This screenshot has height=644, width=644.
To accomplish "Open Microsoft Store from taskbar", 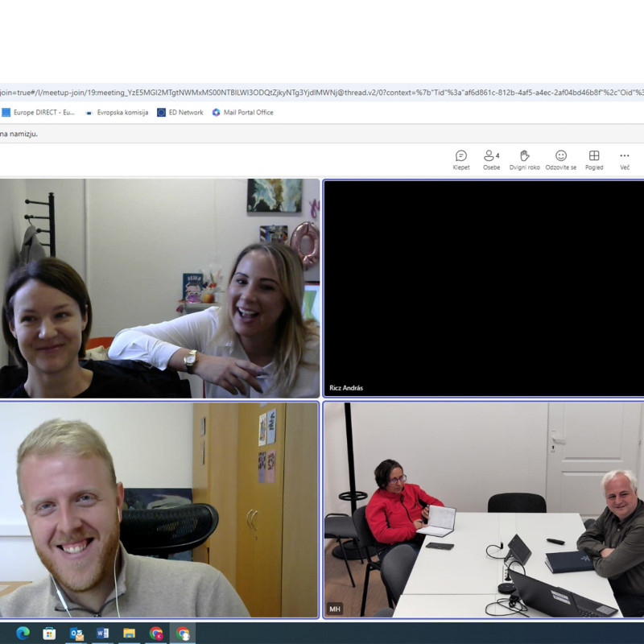I will [49, 634].
